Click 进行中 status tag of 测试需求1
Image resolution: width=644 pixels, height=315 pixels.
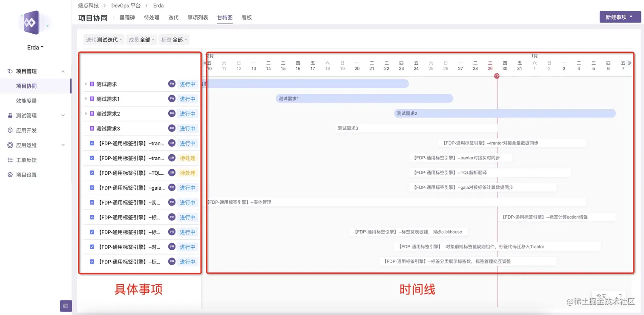187,99
